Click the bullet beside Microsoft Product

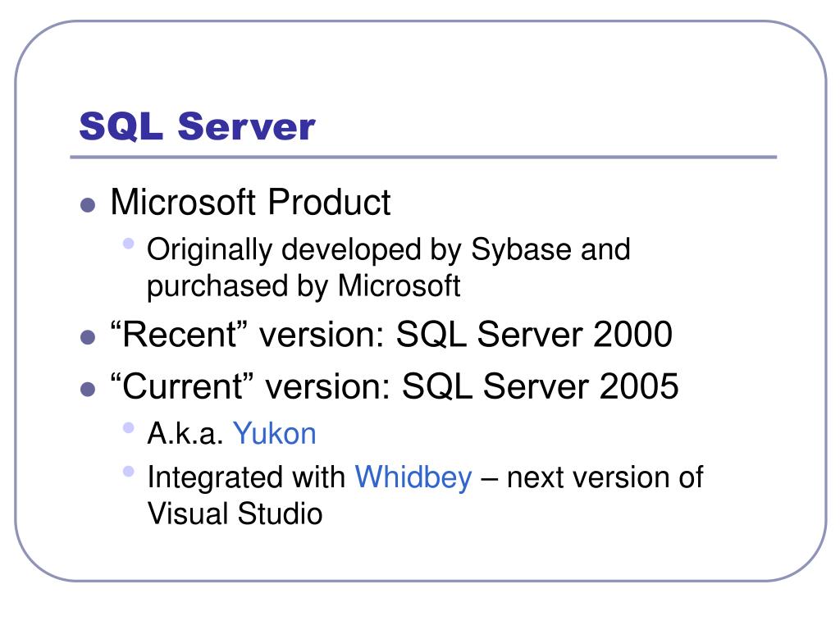click(x=88, y=204)
